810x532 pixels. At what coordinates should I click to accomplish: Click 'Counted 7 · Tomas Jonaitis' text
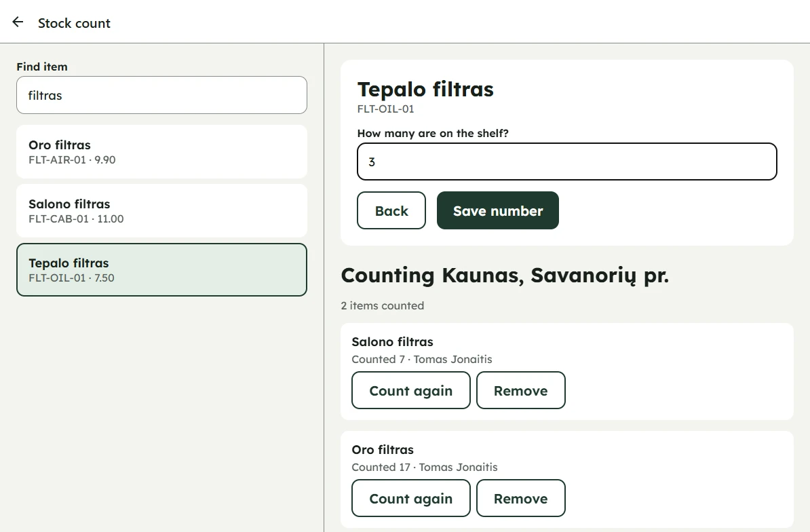[x=421, y=359]
